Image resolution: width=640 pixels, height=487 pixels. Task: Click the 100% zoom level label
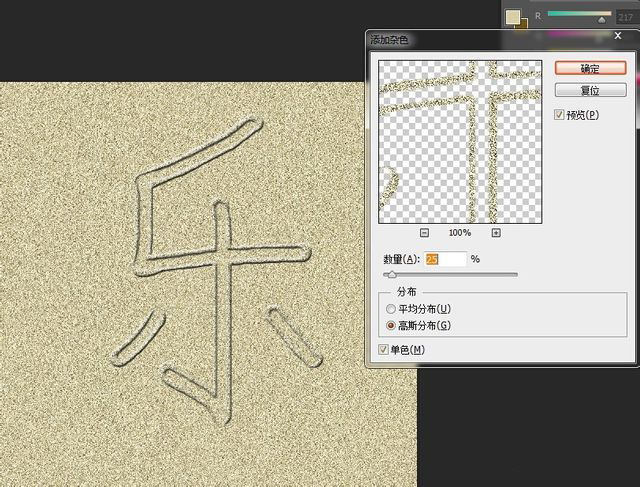[x=460, y=232]
